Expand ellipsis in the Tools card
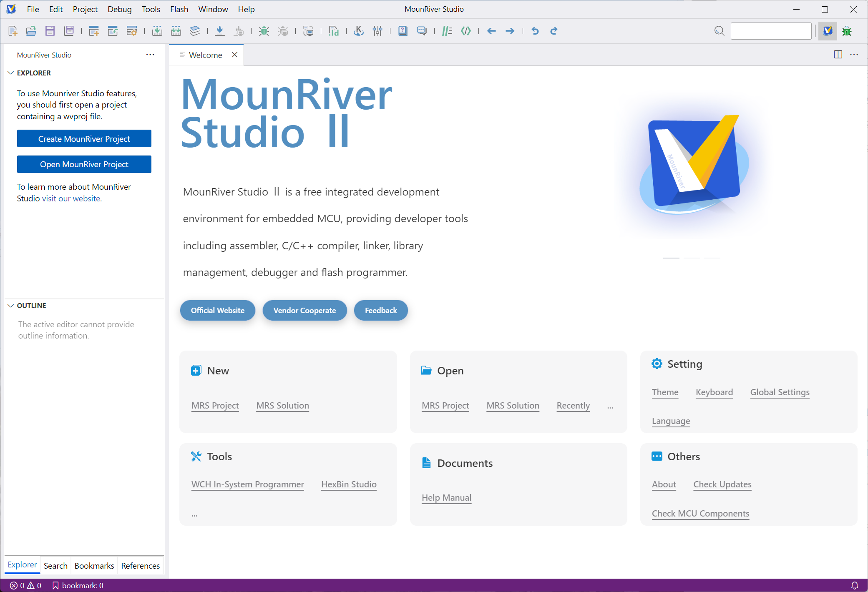This screenshot has height=592, width=868. 194,515
